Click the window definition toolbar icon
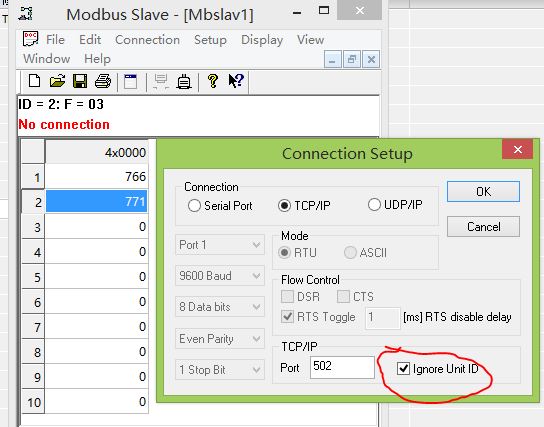Image resolution: width=544 pixels, height=427 pixels. coord(131,81)
